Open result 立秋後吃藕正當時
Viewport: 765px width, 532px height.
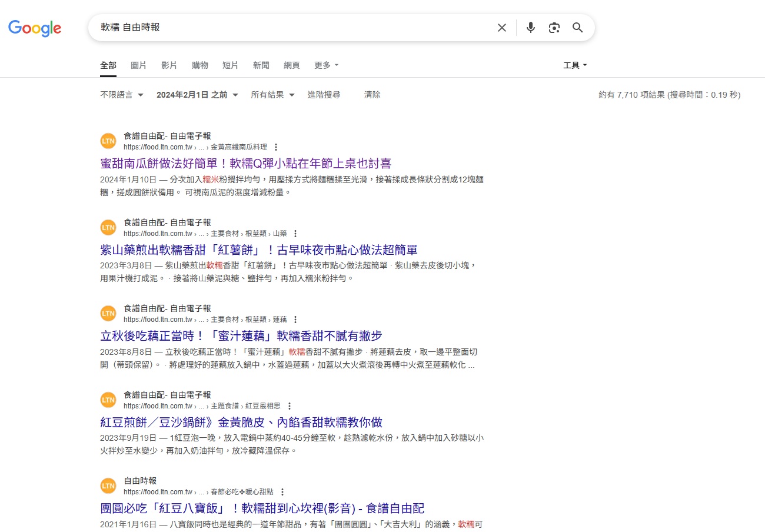pyautogui.click(x=241, y=335)
